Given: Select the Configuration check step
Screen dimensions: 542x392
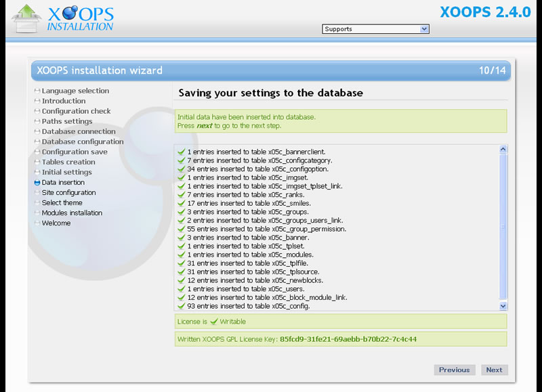Looking at the screenshot, I should (x=76, y=111).
